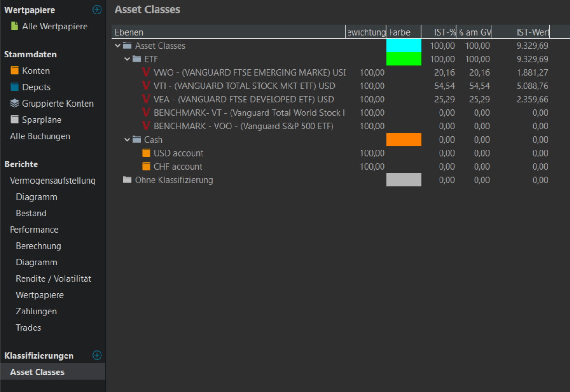Select the VTI Vanguard Total Stock row
The width and height of the screenshot is (570, 392).
click(x=244, y=86)
